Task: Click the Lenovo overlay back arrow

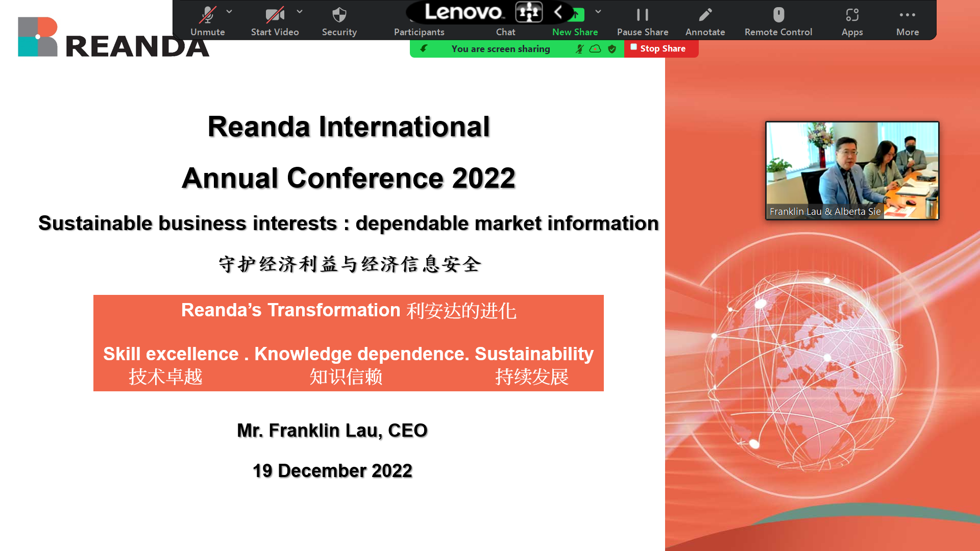Action: tap(558, 12)
